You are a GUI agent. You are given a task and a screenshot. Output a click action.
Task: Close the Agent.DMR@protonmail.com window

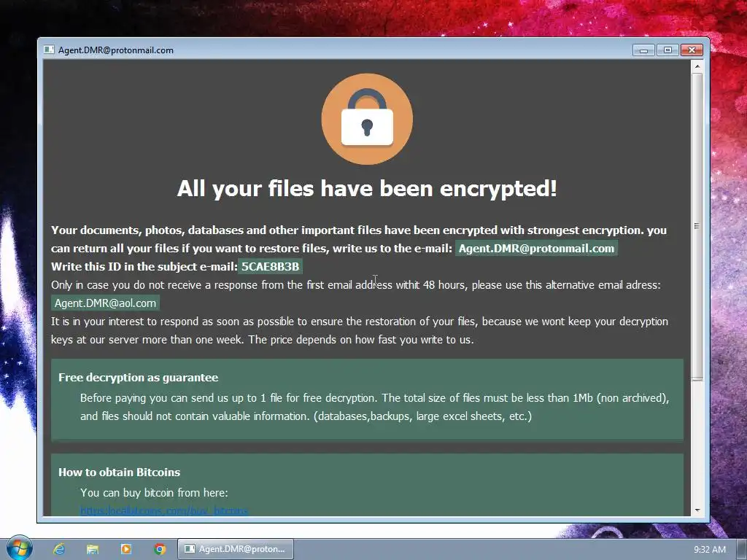point(692,50)
